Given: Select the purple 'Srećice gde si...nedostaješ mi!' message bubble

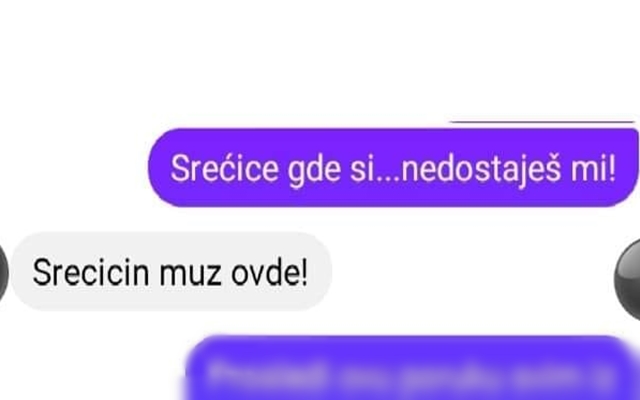Looking at the screenshot, I should (393, 167).
